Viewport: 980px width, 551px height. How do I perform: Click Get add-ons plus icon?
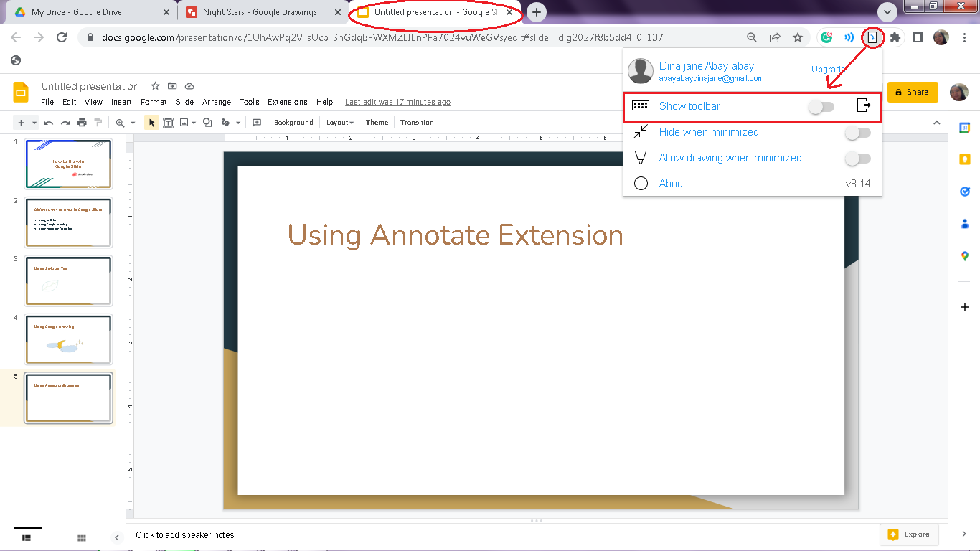pos(965,307)
